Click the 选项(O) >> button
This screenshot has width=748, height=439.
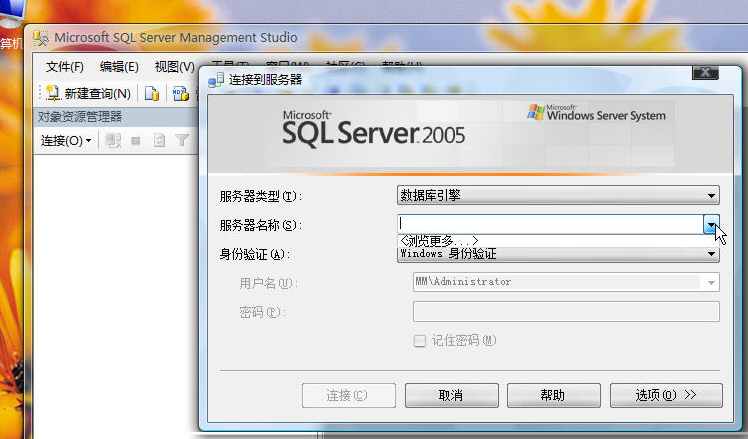[665, 395]
